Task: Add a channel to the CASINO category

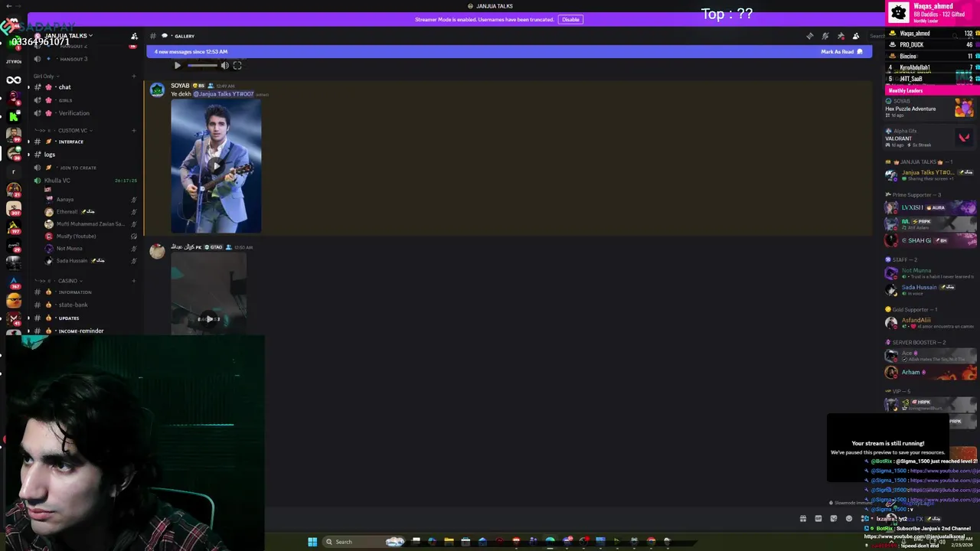Action: (x=134, y=281)
